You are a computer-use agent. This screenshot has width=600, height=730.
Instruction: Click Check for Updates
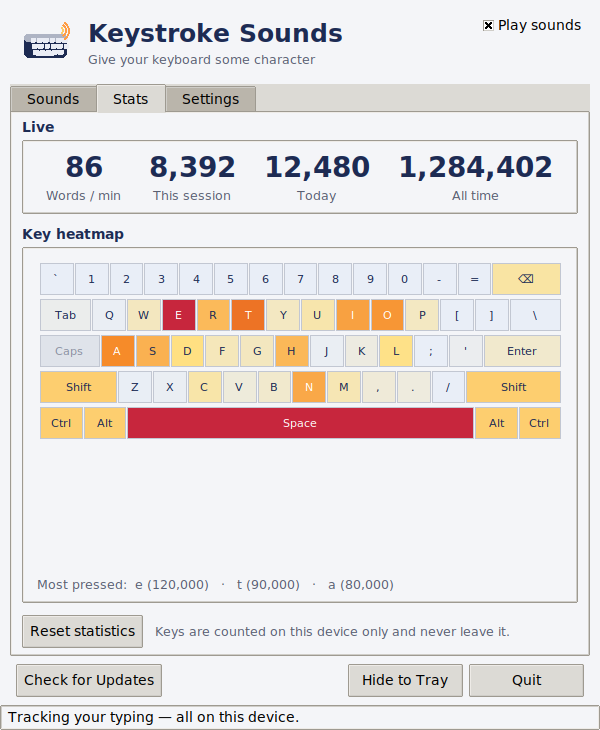pos(89,680)
